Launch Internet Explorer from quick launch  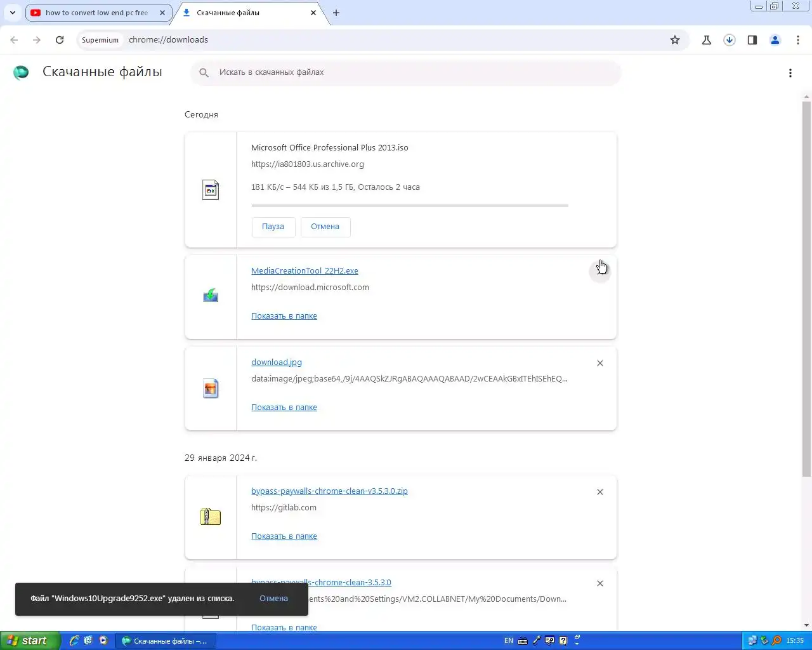tap(74, 640)
